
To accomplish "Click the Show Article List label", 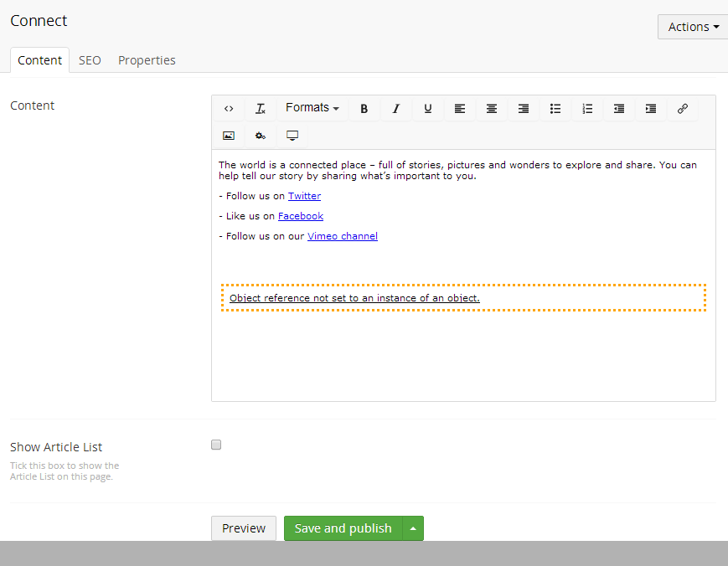I will (x=56, y=447).
